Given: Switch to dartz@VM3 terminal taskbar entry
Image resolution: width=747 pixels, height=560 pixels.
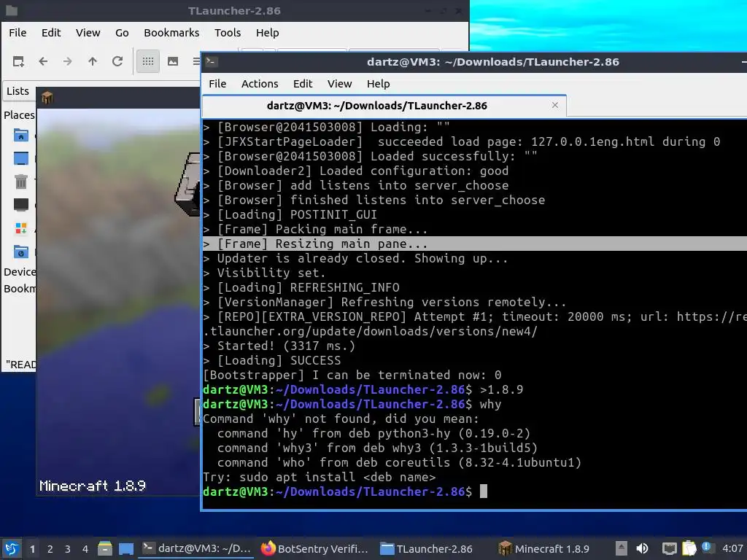Looking at the screenshot, I should (x=197, y=548).
